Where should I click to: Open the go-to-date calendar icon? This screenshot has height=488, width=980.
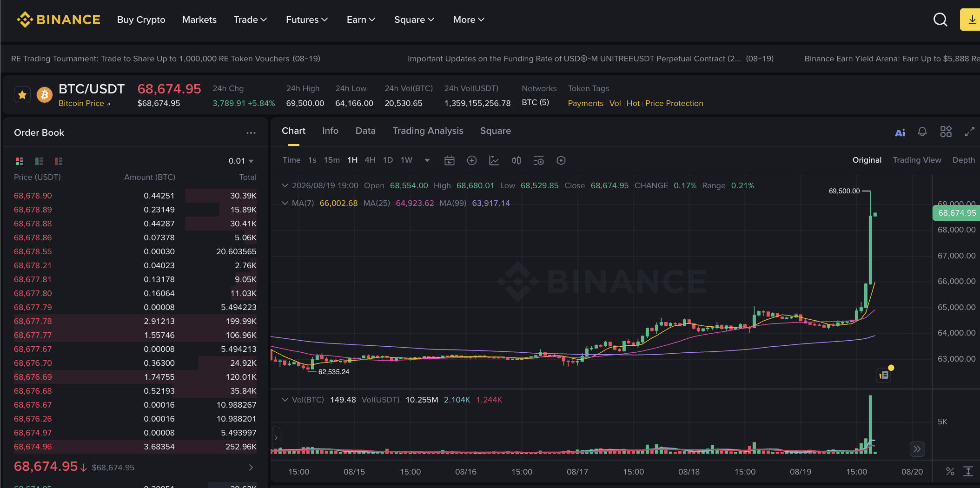tap(450, 161)
